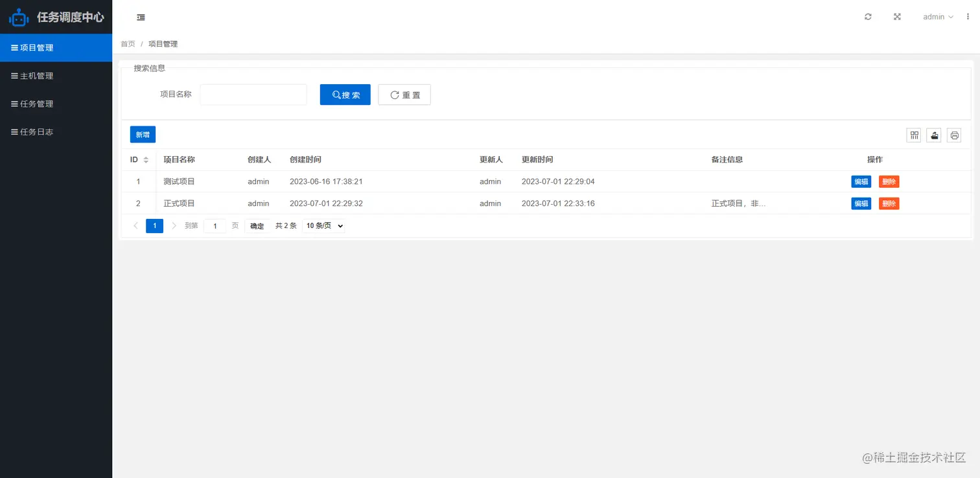Focus the page number jump input
980x478 pixels.
coord(215,226)
